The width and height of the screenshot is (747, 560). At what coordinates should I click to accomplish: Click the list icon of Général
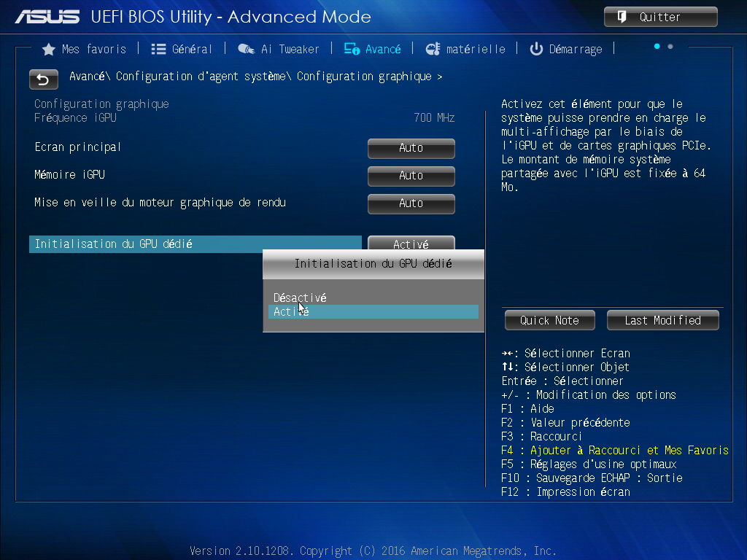158,49
